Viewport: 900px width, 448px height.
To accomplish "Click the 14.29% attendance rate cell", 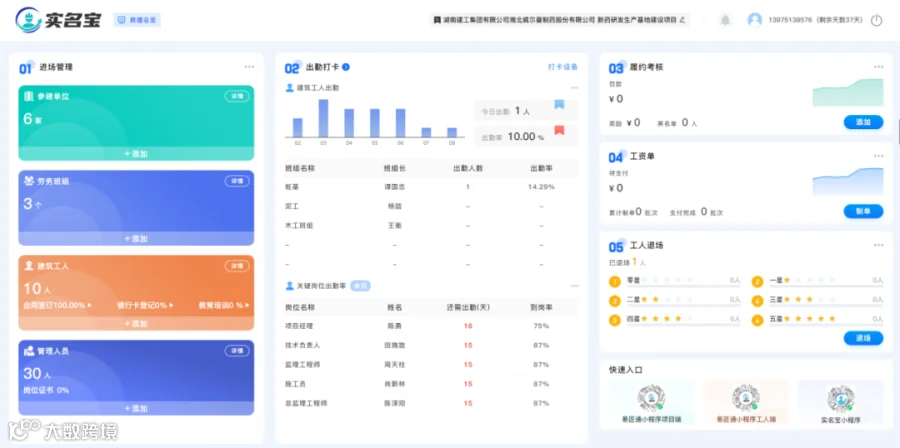I will (x=541, y=187).
